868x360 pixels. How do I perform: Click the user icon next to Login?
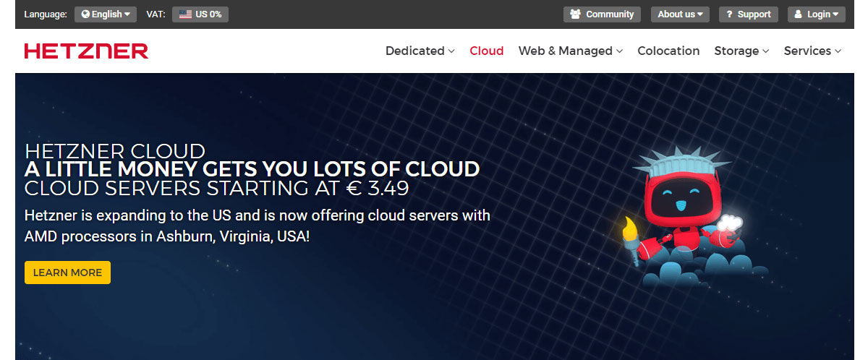[799, 14]
